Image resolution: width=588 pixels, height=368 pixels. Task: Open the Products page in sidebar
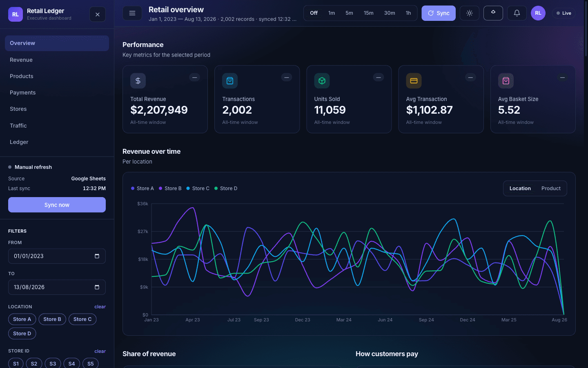tap(57, 76)
